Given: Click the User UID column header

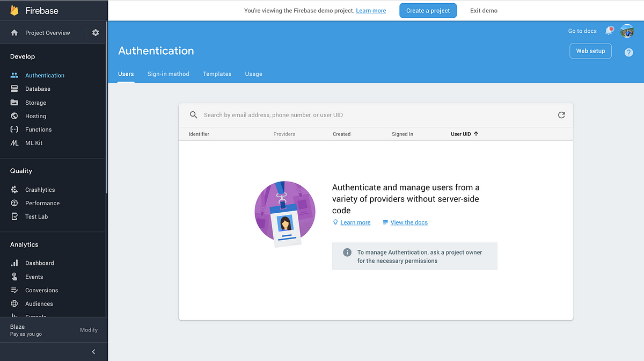Looking at the screenshot, I should point(461,134).
